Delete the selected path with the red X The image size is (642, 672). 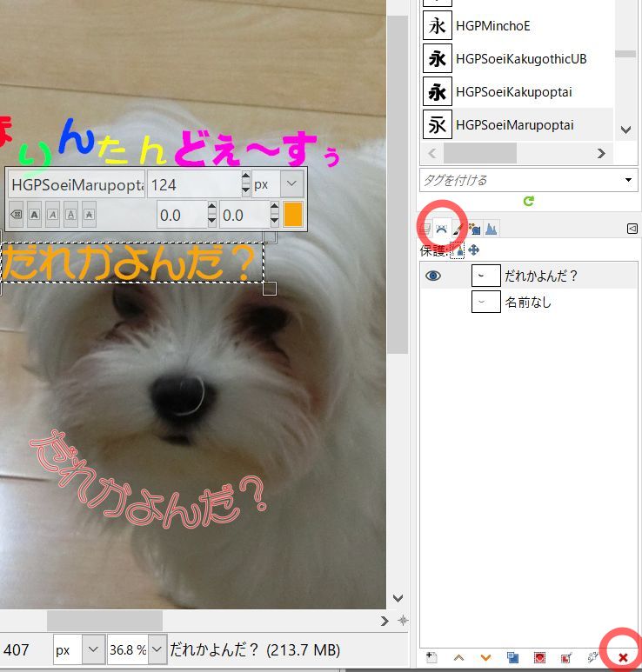[x=623, y=657]
